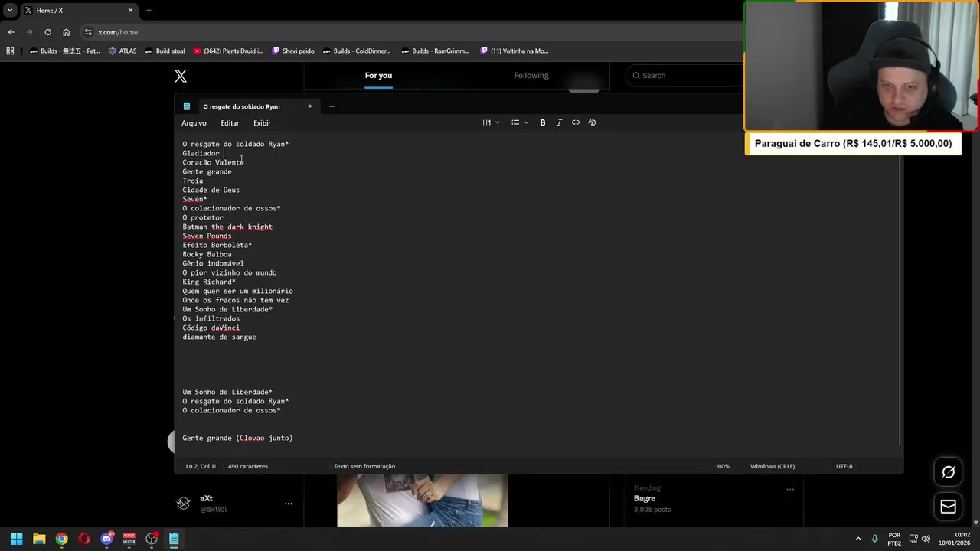Click the Windows (CRLF) line ending indicator
Viewport: 980px width, 551px height.
(773, 466)
